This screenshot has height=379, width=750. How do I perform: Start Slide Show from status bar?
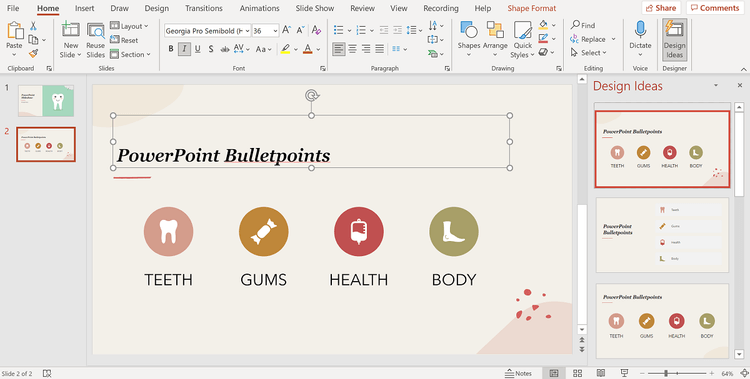pos(624,373)
